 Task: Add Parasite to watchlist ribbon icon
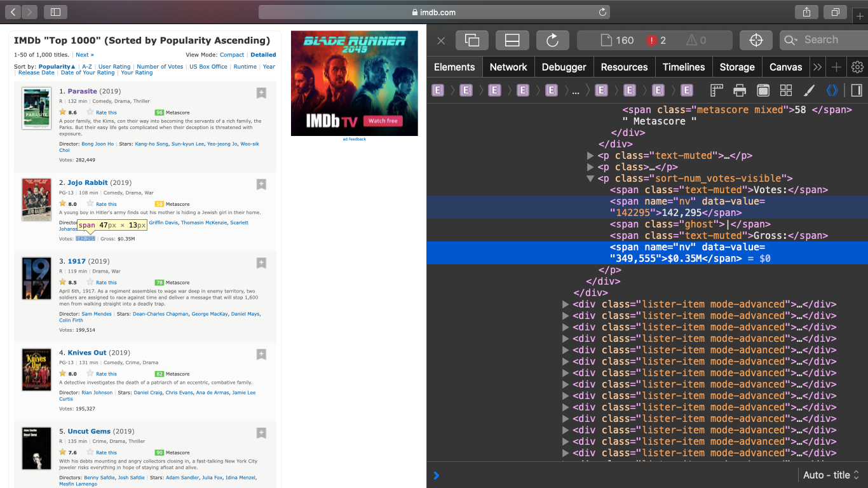(261, 93)
